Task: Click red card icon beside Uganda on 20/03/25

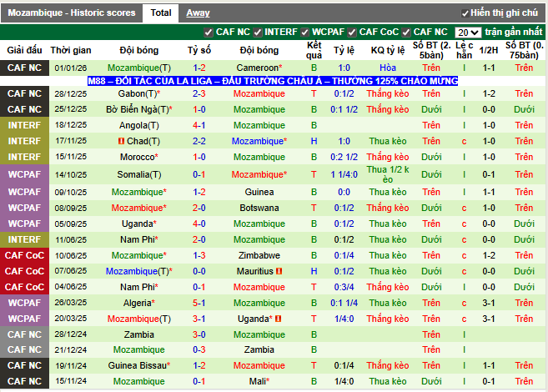Action: [279, 319]
